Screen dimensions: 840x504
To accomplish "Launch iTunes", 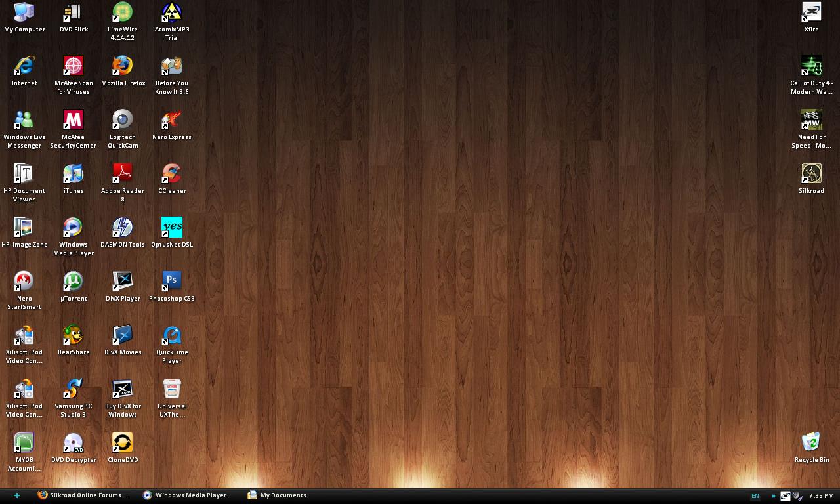I will coord(73,173).
